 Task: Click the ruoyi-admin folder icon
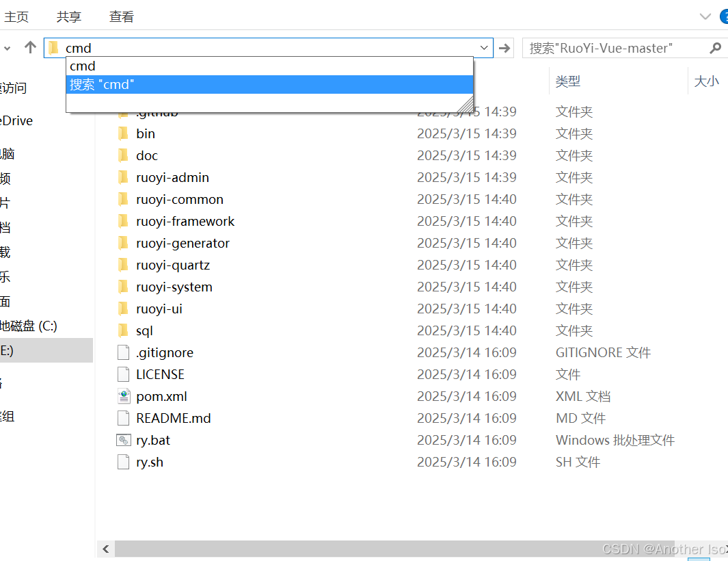(123, 178)
